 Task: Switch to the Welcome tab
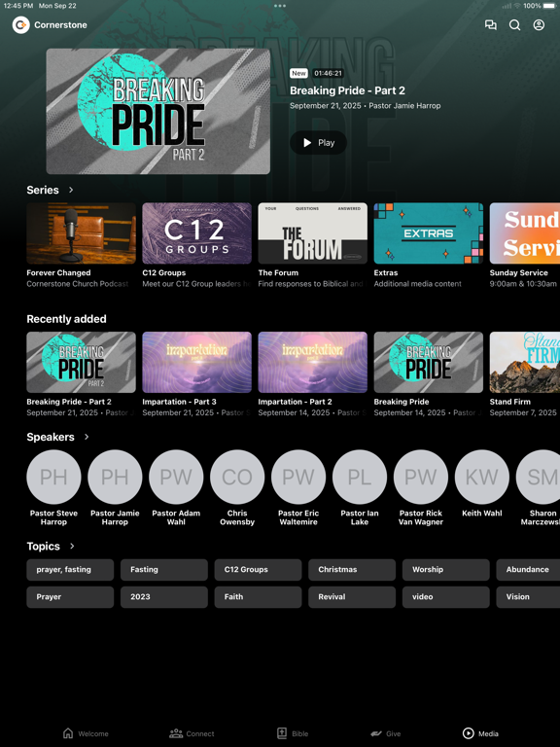pos(86,733)
